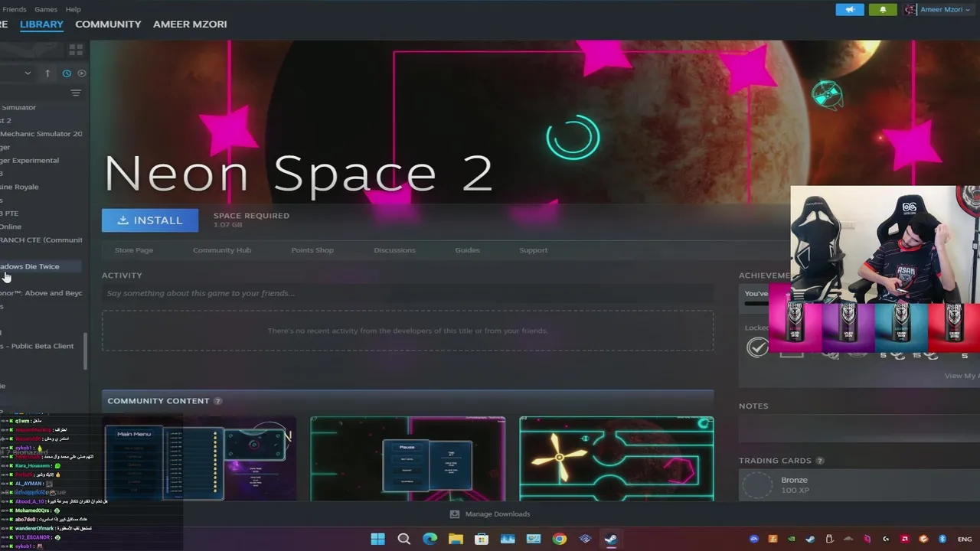Viewport: 980px width, 551px height.
Task: Open File Explorer from taskbar
Action: click(x=456, y=539)
